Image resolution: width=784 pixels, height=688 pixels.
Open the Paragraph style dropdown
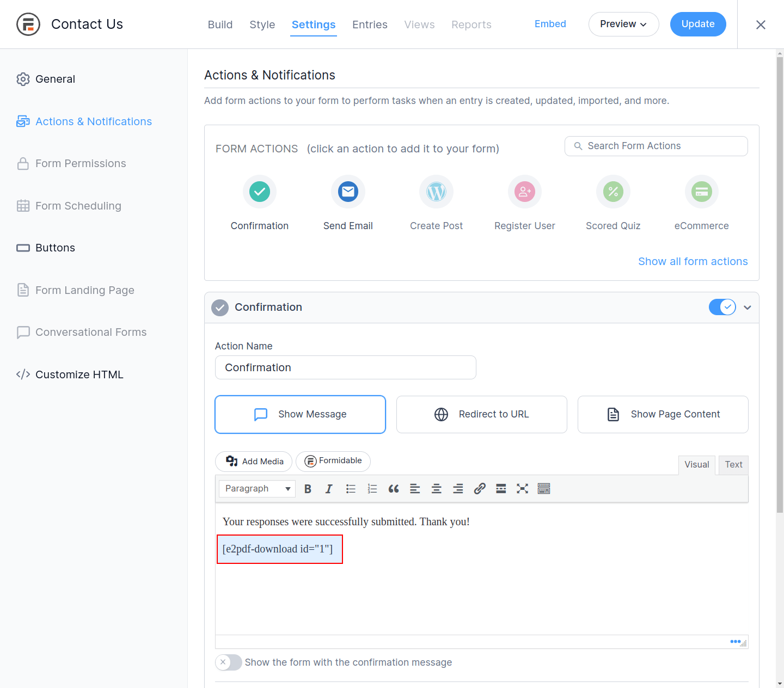tap(256, 488)
